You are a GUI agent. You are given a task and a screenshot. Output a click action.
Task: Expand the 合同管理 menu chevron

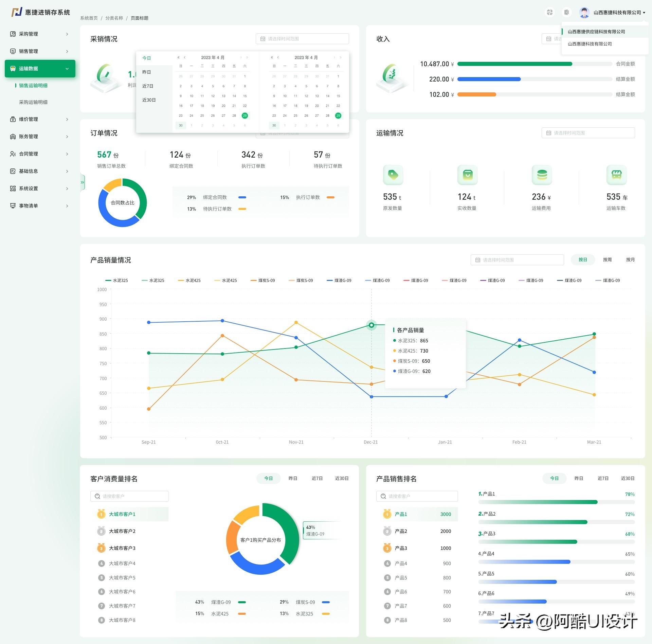click(67, 154)
